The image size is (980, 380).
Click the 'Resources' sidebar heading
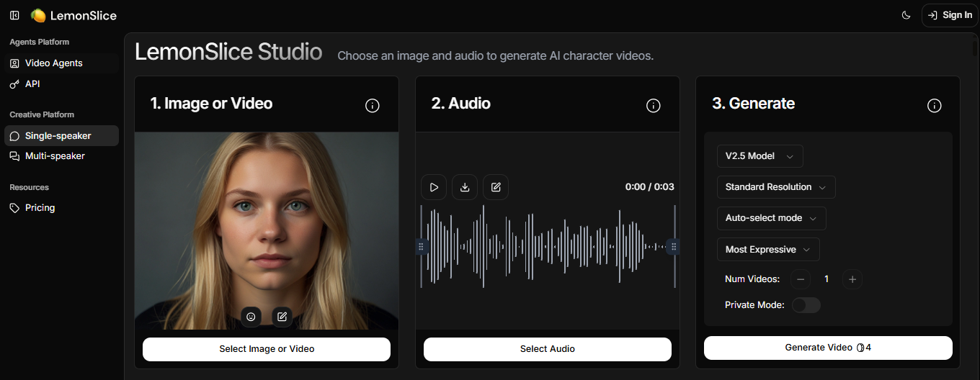click(x=30, y=188)
